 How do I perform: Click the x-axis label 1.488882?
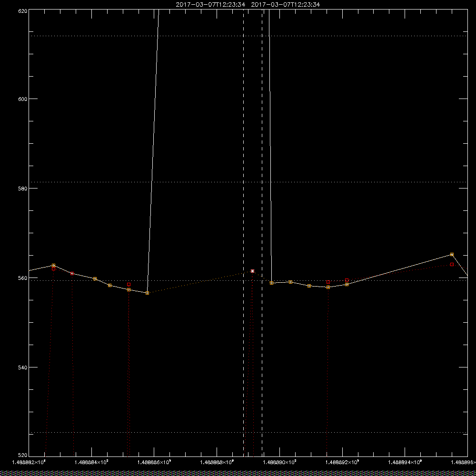29,462
